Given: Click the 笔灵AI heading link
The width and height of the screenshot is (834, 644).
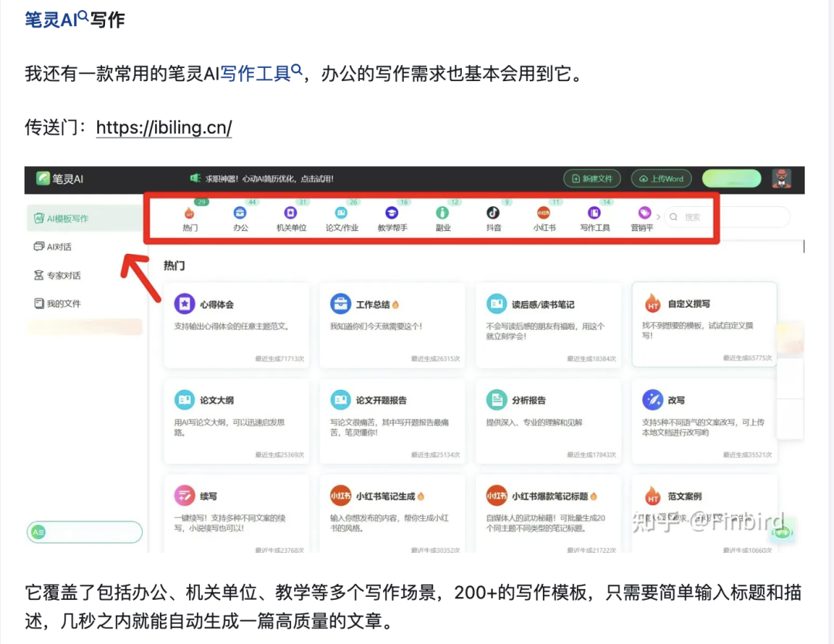Looking at the screenshot, I should [x=56, y=19].
